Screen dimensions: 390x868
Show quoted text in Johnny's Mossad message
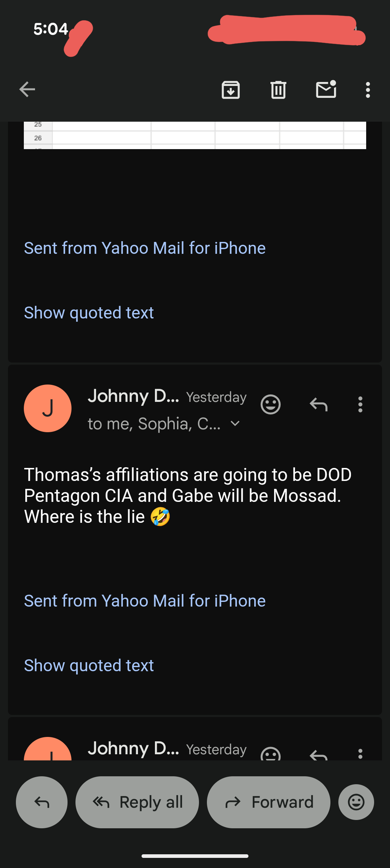[x=89, y=665]
